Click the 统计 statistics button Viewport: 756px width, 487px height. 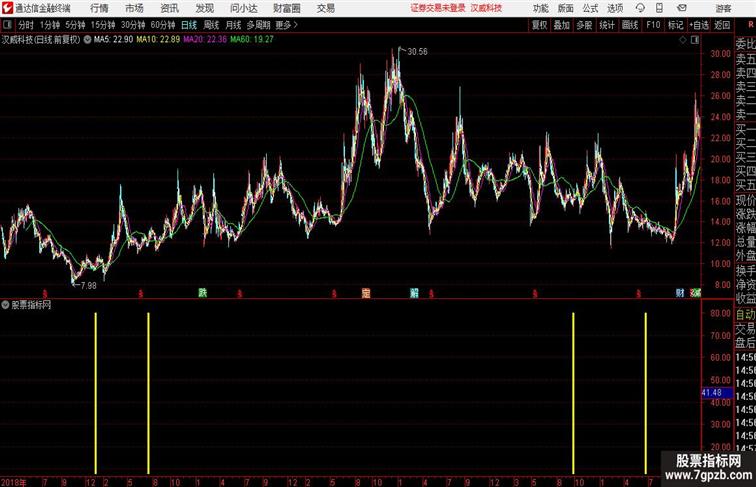point(607,25)
